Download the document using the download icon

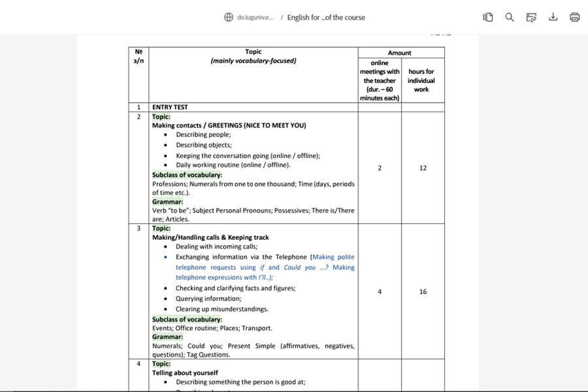coord(553,18)
